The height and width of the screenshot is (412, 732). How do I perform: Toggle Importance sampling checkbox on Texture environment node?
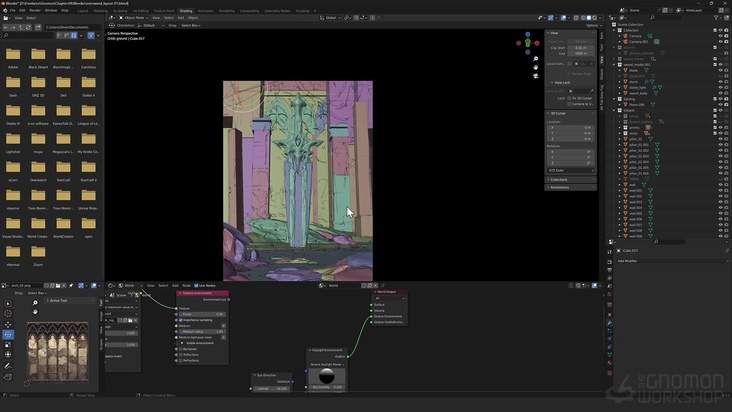point(181,320)
